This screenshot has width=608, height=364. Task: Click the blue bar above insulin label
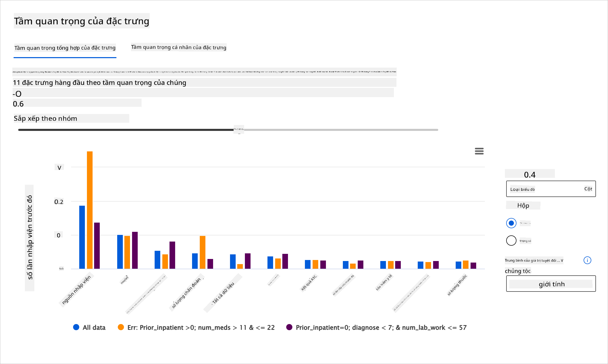pos(120,252)
